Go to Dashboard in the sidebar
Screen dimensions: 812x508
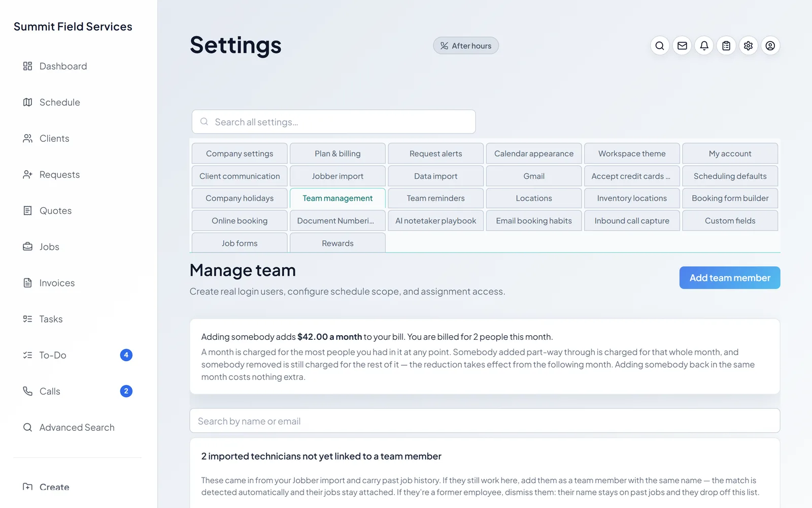[x=77, y=66]
